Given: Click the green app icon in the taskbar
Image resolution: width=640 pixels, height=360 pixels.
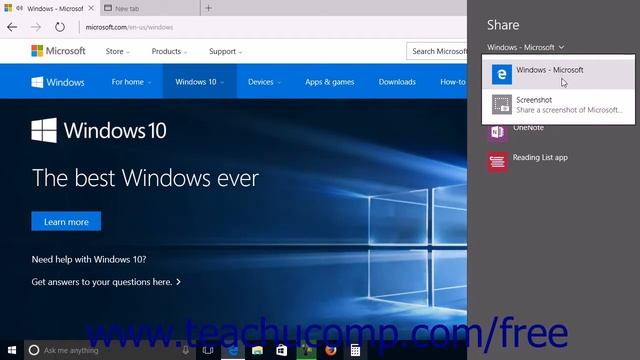Looking at the screenshot, I should click(306, 350).
